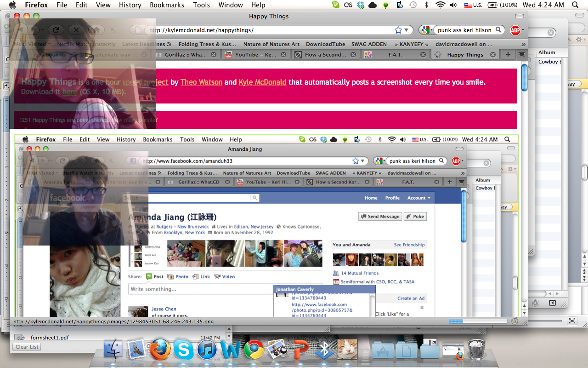Viewport: 588px width, 368px height.
Task: Switch to the Happy Things tab
Action: click(465, 55)
